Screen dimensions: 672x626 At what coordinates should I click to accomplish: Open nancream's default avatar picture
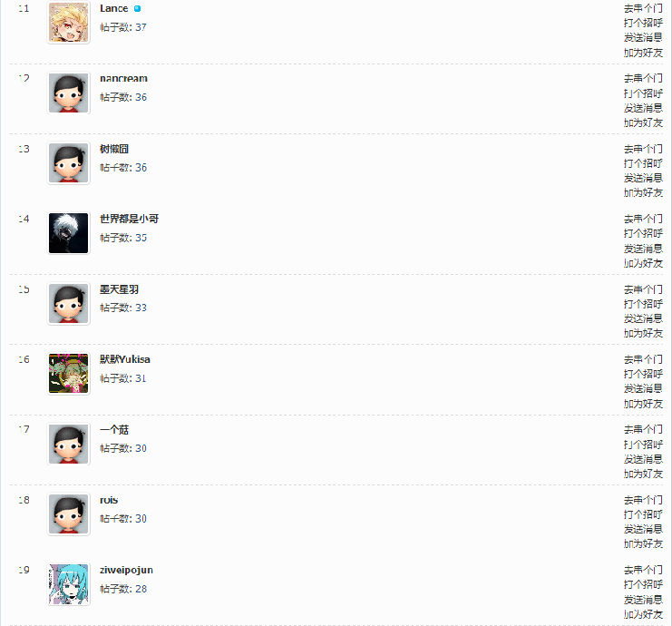[x=69, y=93]
